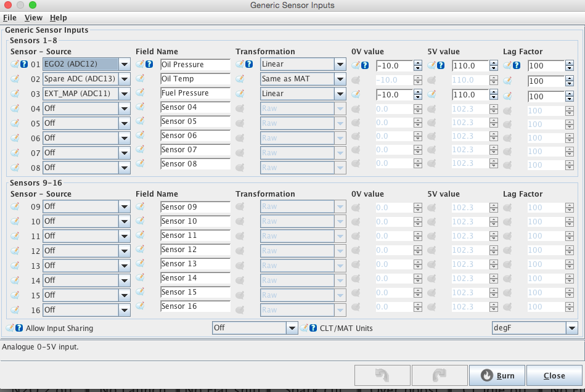Viewport: 585px width, 392px height.
Task: Increase sensor 01 0V value with up arrow
Action: (418, 62)
